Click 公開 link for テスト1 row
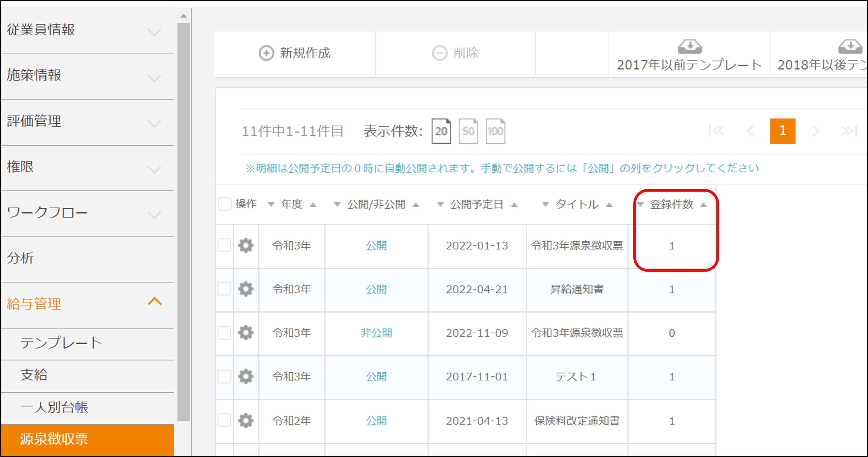Image resolution: width=868 pixels, height=457 pixels. 376,377
